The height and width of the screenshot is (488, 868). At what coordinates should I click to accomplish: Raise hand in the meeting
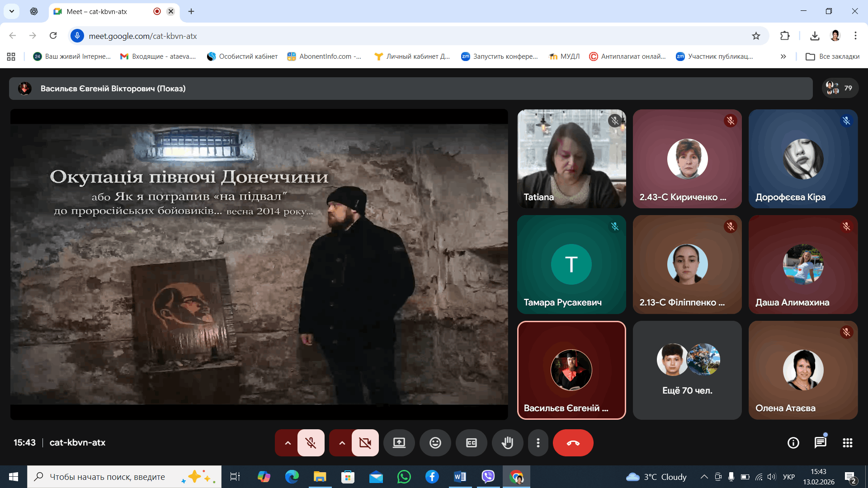507,443
